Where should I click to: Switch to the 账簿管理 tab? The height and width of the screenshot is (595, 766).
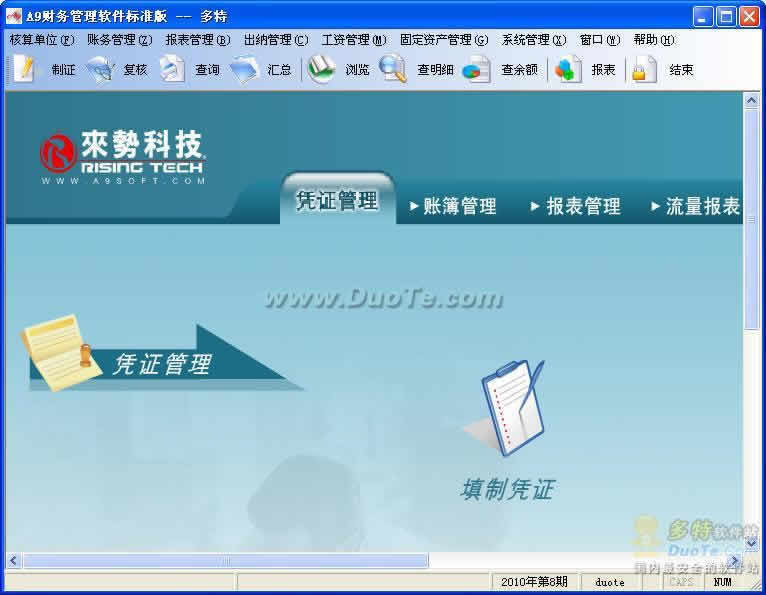[x=453, y=207]
